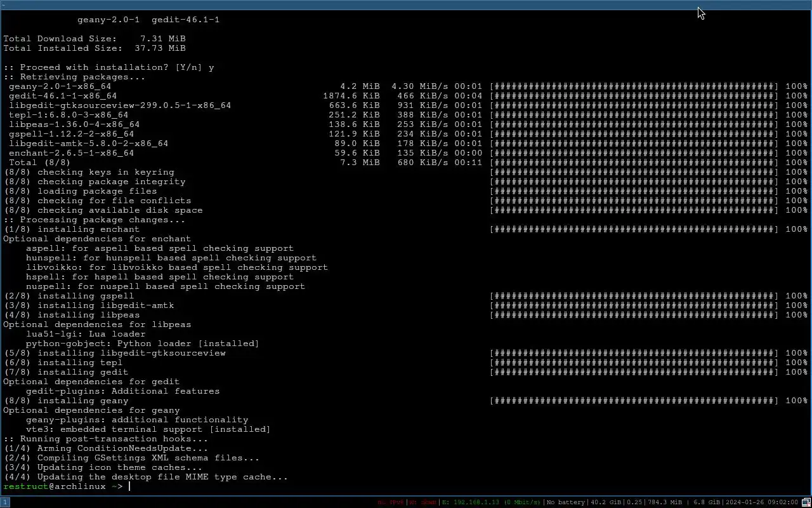Click the '6.8 GiB' status entry
The height and width of the screenshot is (508, 812).
click(707, 502)
